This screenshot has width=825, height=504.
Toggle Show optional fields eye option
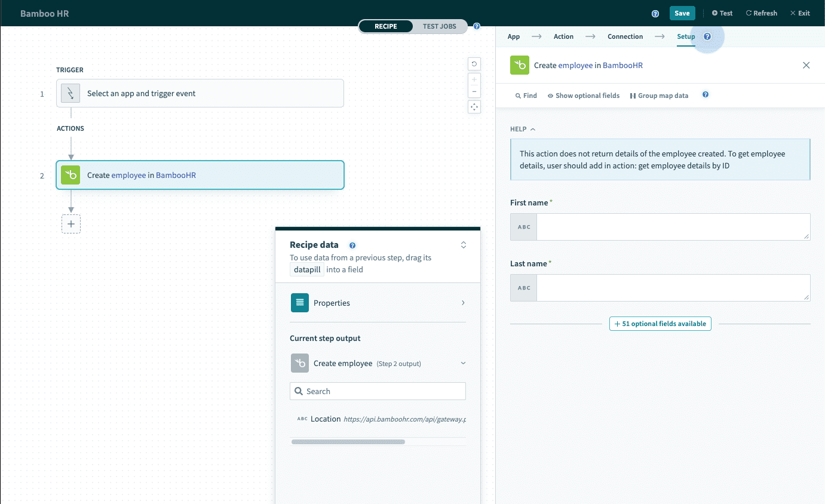click(583, 96)
